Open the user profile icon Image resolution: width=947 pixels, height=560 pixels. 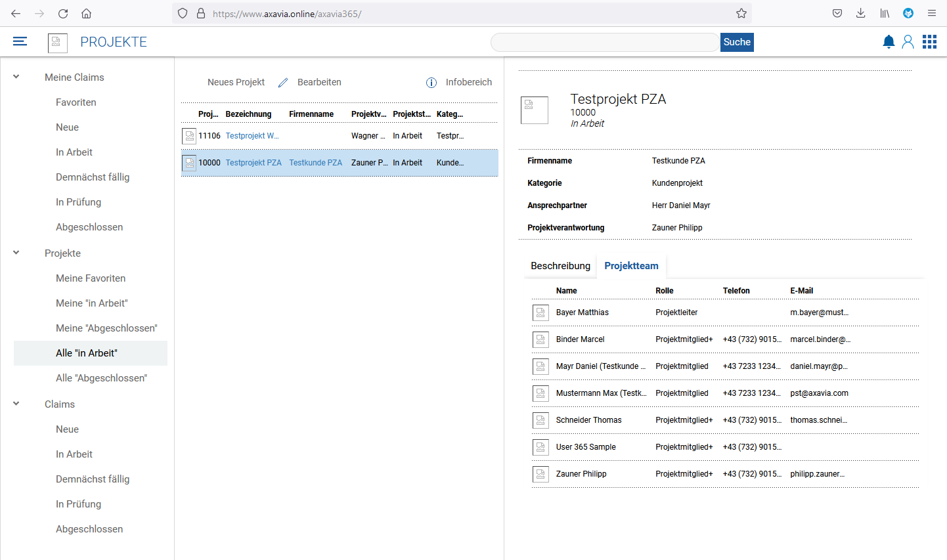pos(908,42)
